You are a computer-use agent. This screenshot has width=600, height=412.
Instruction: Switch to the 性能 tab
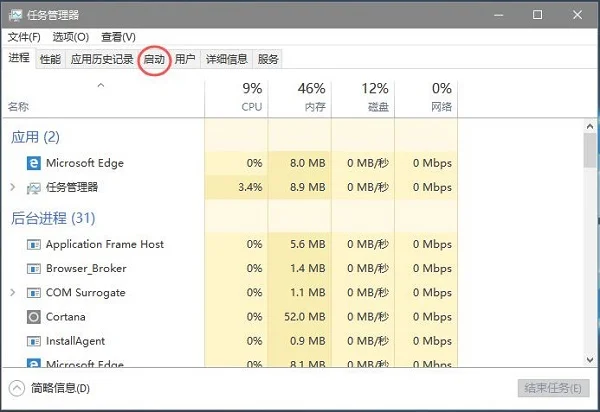click(50, 59)
